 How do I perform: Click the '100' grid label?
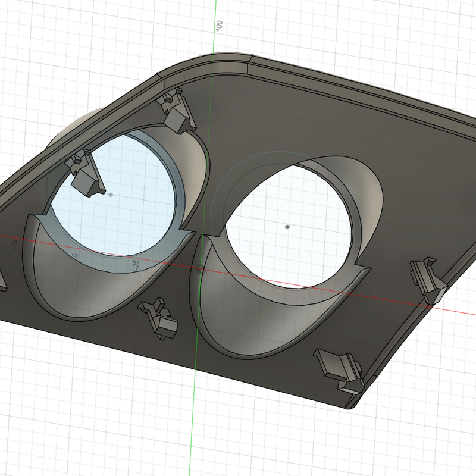[x=219, y=26]
